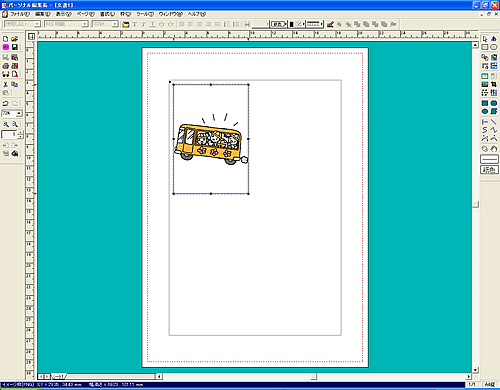Open the 編集 menu

[43, 14]
